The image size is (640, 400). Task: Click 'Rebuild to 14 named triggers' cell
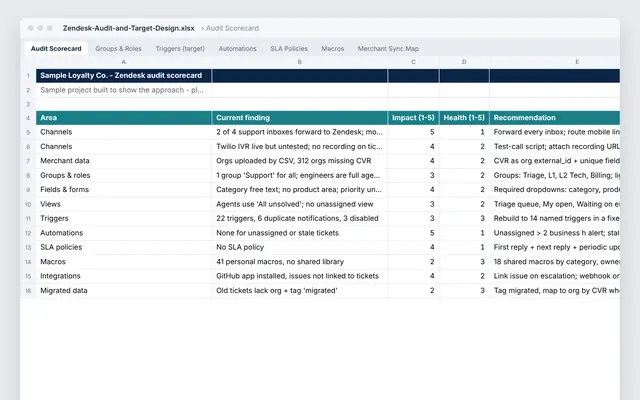tap(555, 218)
